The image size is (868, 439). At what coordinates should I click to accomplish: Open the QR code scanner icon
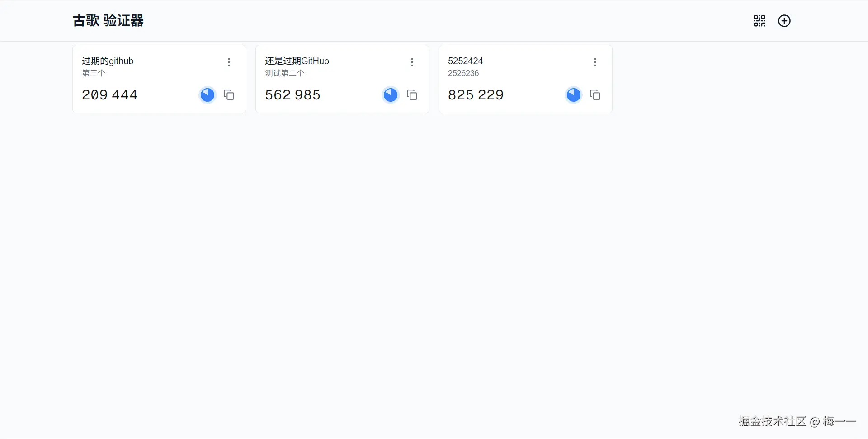759,21
